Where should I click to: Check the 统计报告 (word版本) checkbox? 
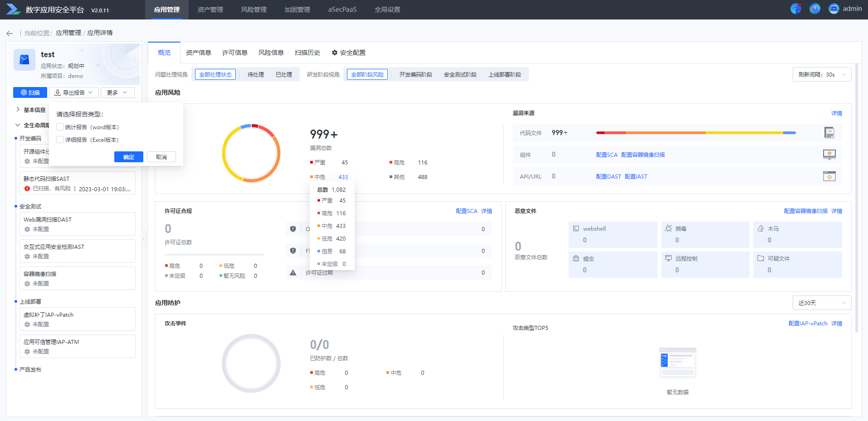coord(60,127)
